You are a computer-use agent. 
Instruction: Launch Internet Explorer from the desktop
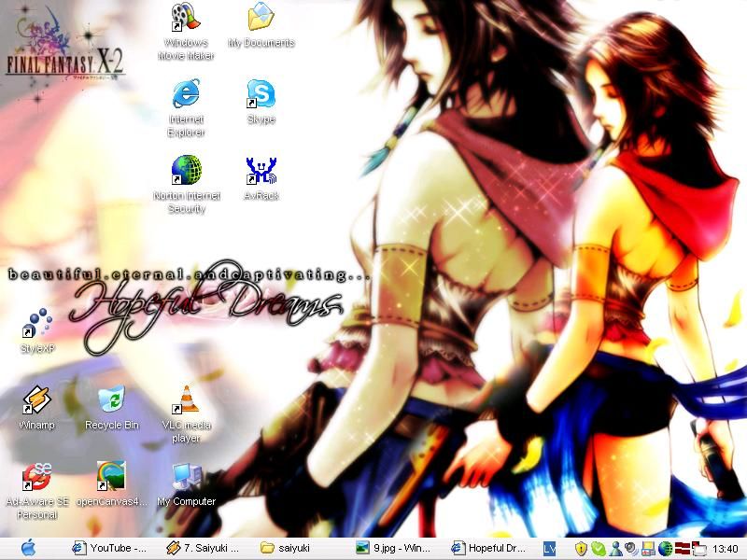pos(186,108)
